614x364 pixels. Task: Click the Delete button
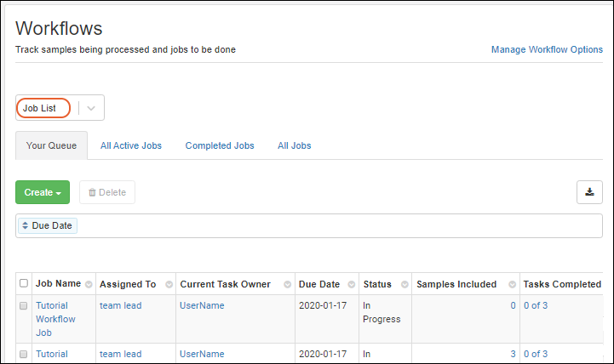coord(107,192)
